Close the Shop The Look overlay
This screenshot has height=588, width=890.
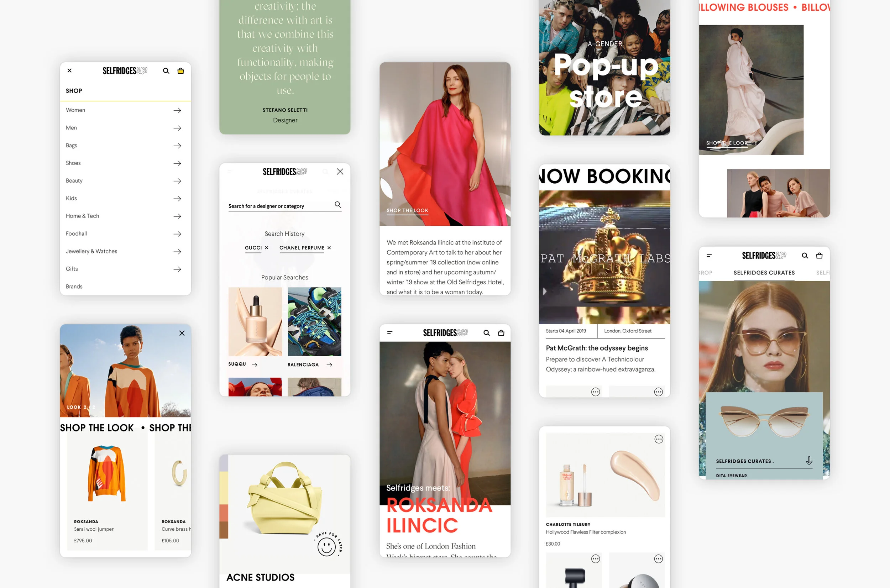coord(182,333)
